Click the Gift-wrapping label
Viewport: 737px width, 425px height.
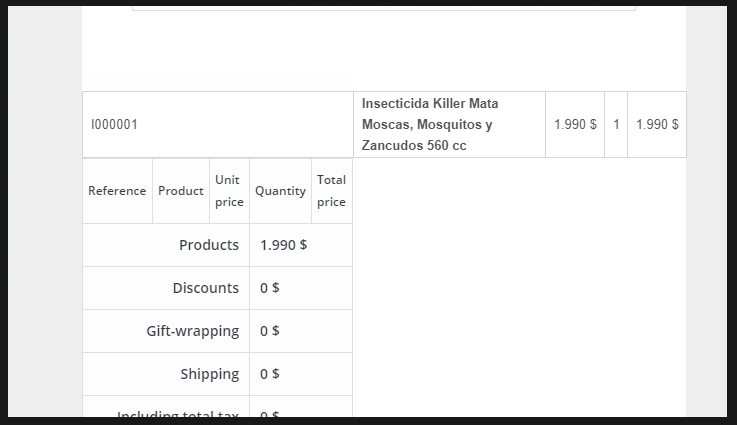[x=192, y=331]
